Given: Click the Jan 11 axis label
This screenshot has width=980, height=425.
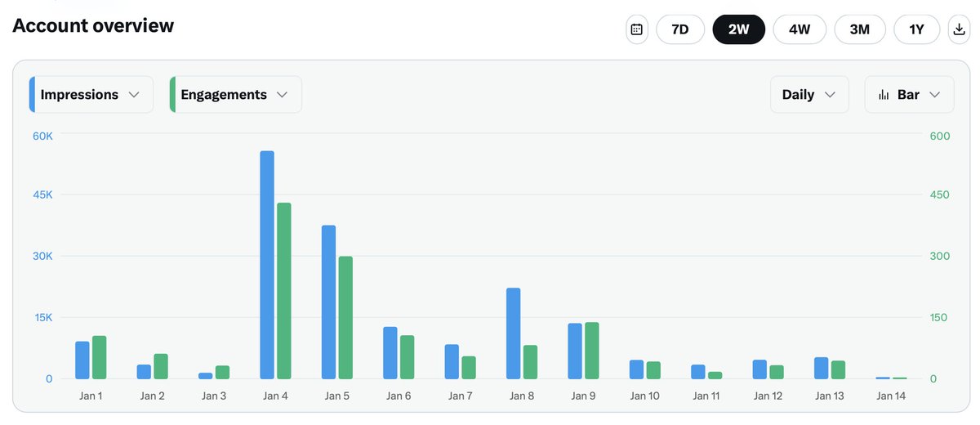Looking at the screenshot, I should (706, 396).
